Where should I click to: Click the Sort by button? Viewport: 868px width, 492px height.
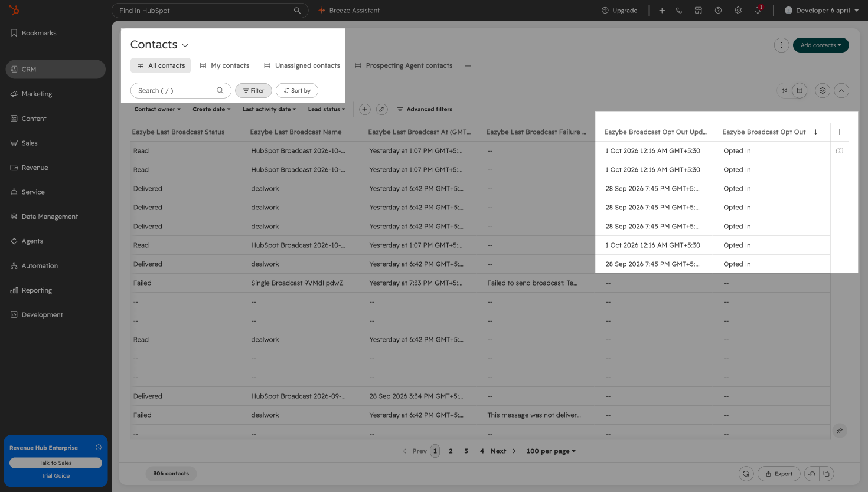pyautogui.click(x=297, y=91)
